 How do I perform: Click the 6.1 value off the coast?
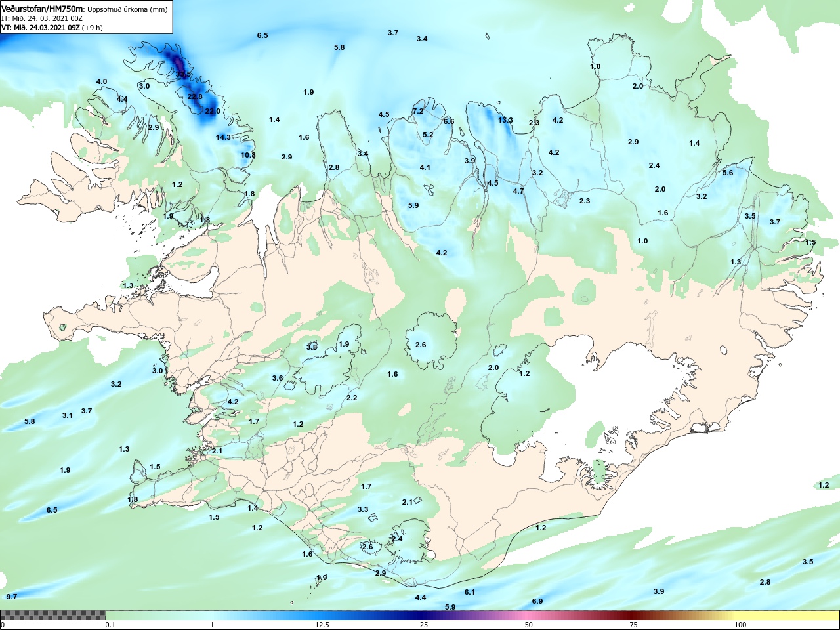(x=470, y=592)
